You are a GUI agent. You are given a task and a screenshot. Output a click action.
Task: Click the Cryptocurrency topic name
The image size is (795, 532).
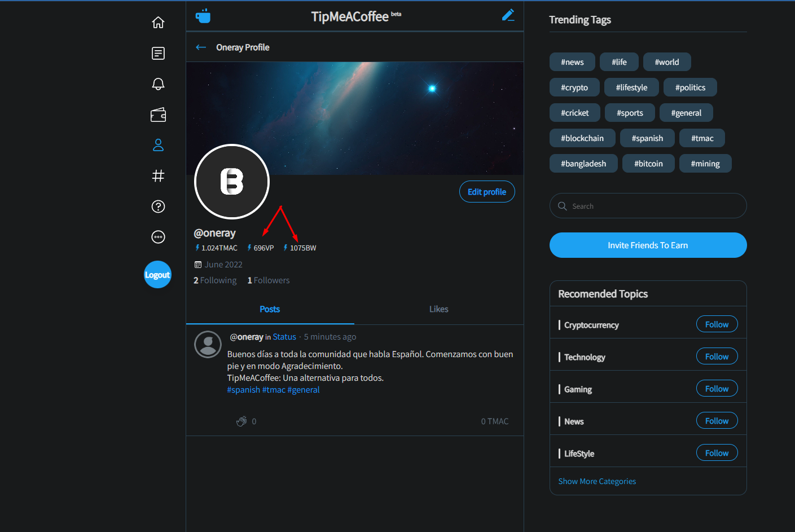point(591,325)
